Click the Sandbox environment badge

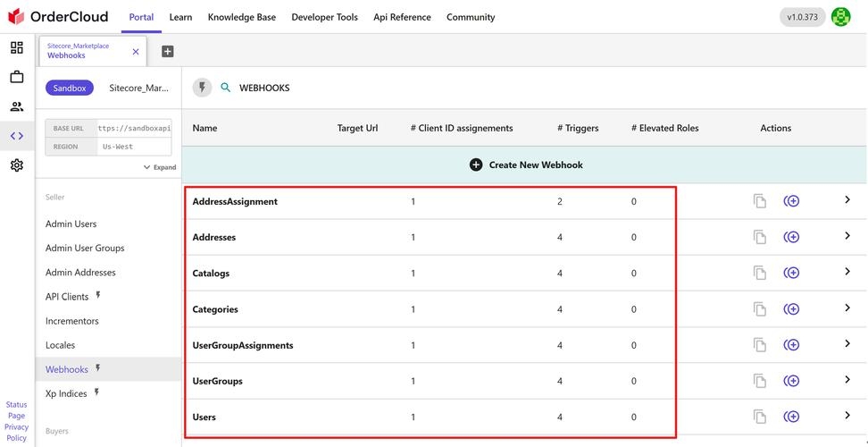(70, 89)
